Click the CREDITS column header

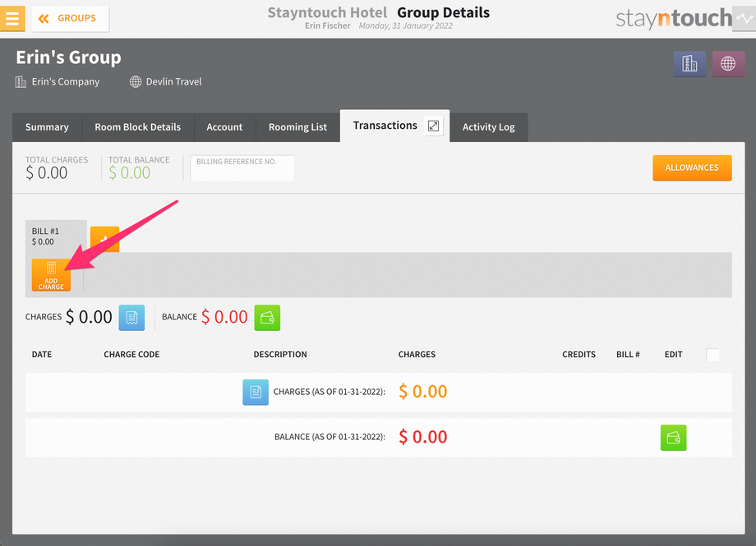click(579, 354)
